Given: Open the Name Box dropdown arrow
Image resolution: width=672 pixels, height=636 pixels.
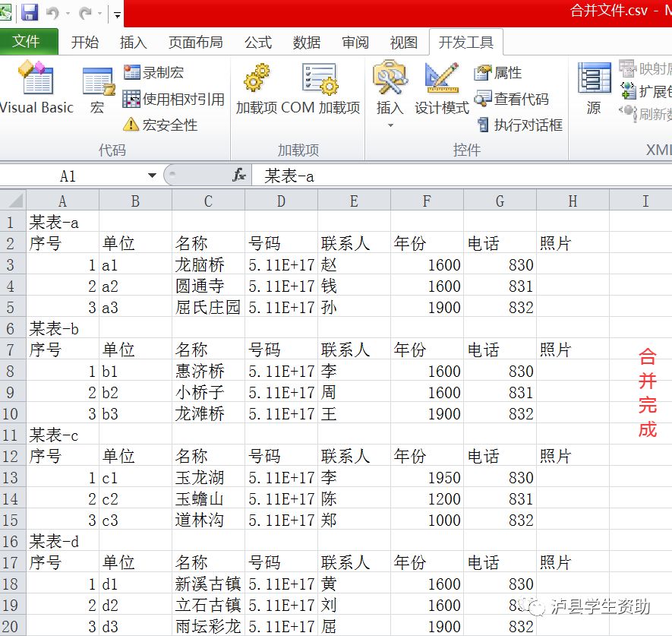Looking at the screenshot, I should click(152, 176).
